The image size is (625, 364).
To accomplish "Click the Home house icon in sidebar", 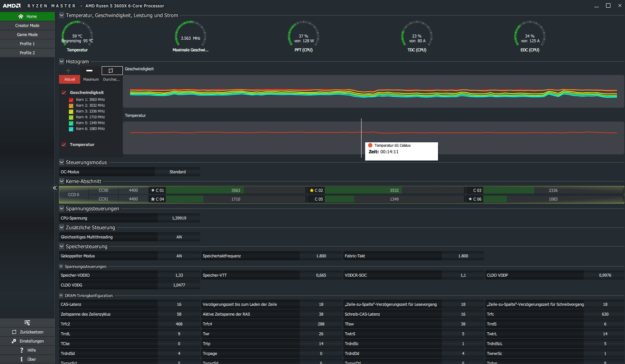I will pos(21,16).
